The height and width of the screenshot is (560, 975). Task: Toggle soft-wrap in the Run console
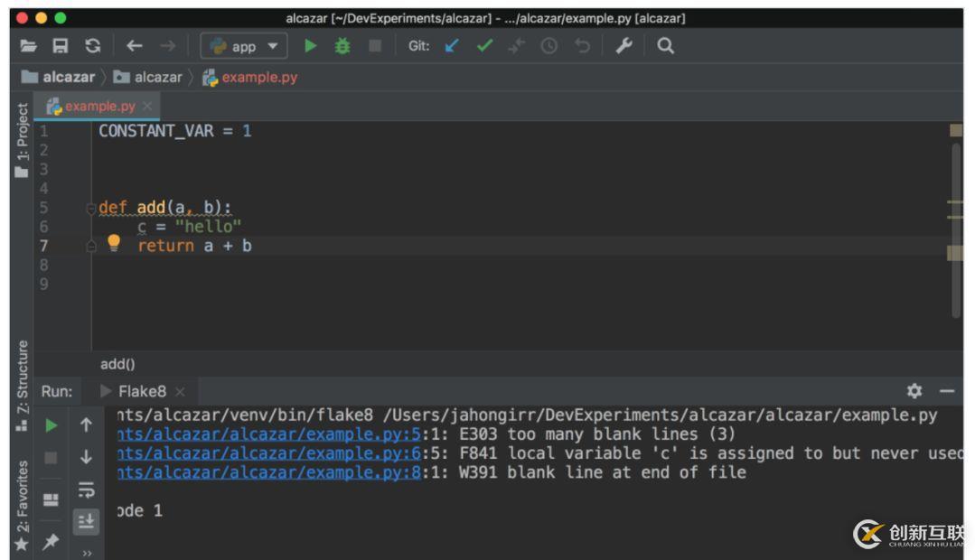coord(86,489)
